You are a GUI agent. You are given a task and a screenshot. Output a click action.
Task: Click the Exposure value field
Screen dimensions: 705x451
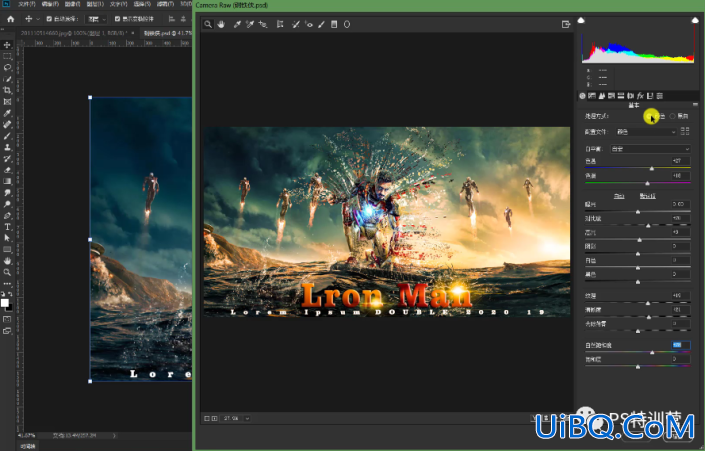point(681,204)
